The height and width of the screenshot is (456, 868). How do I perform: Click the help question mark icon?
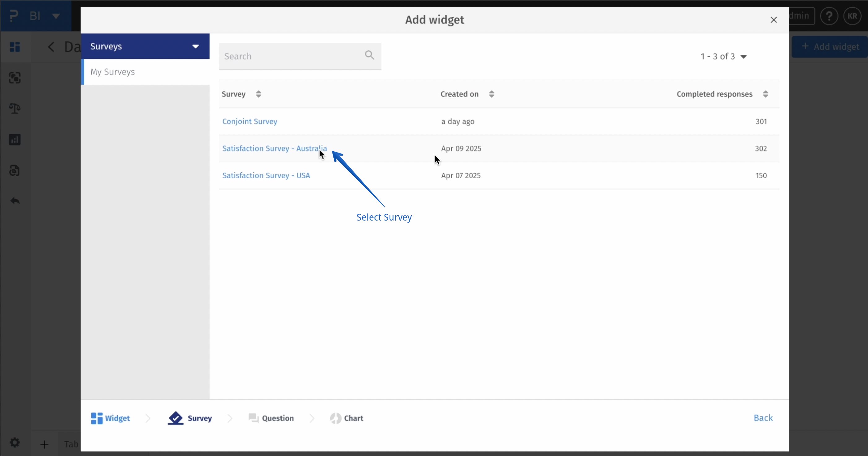point(829,16)
